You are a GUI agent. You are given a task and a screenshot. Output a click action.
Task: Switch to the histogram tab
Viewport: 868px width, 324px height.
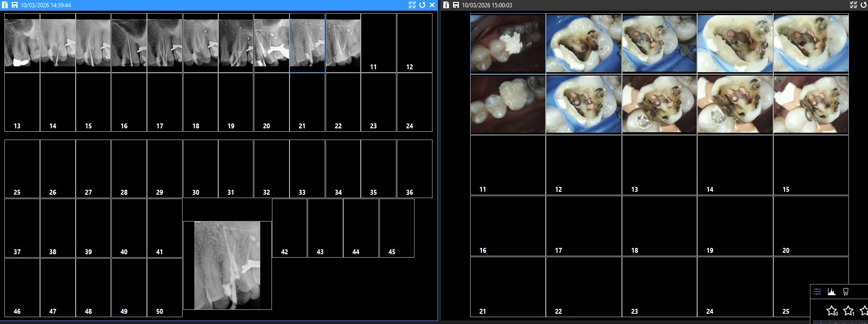[x=832, y=292]
